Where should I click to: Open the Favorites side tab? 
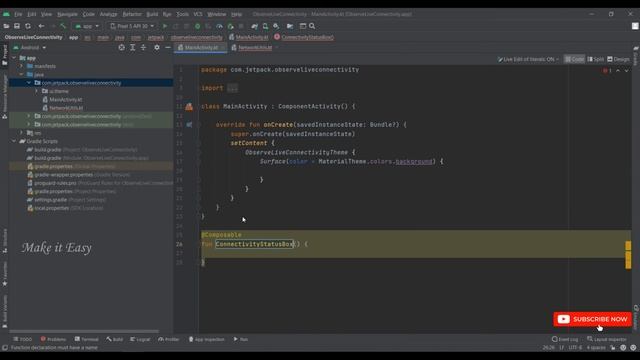(x=4, y=274)
